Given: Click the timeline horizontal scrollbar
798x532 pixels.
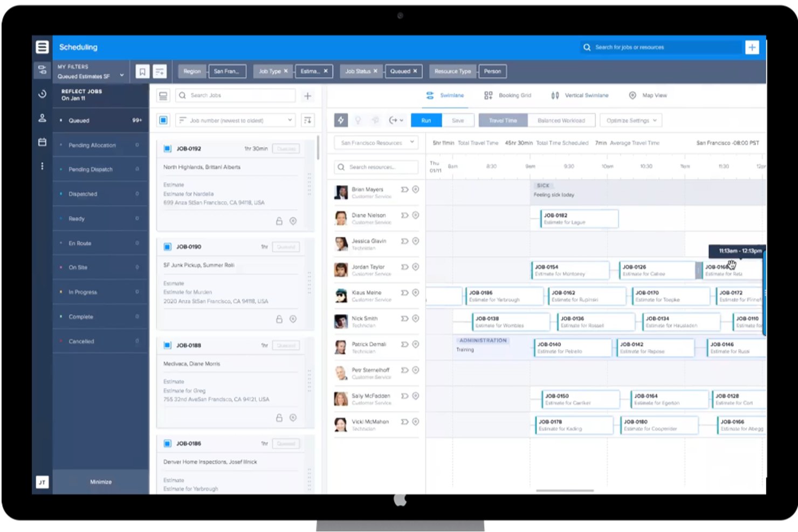Looking at the screenshot, I should coord(565,490).
